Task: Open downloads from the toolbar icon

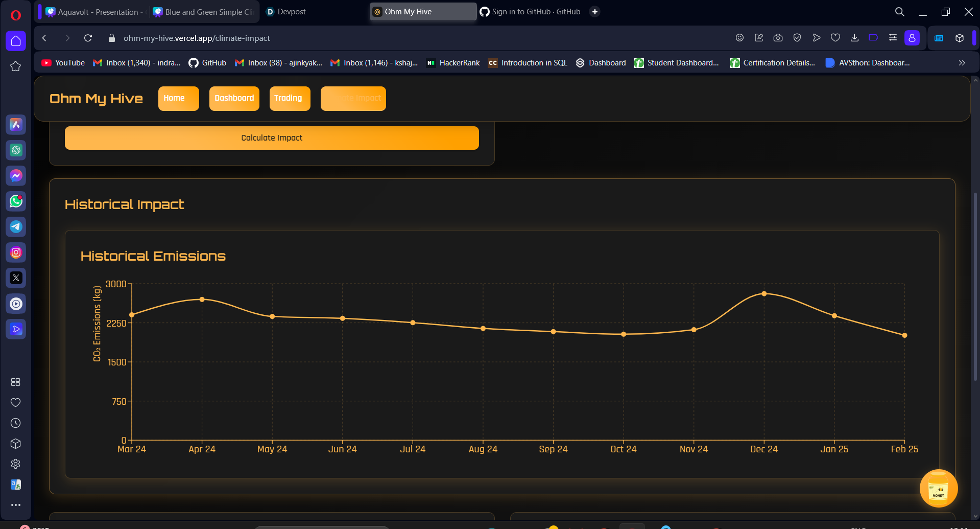Action: (854, 38)
